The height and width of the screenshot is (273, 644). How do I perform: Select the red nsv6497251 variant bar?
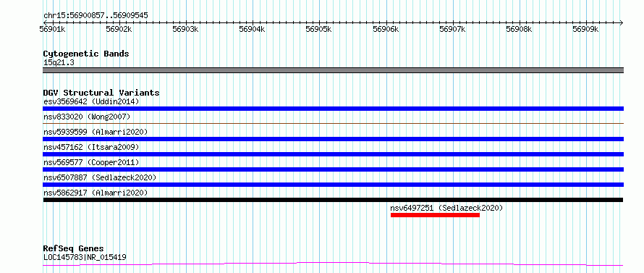click(436, 215)
